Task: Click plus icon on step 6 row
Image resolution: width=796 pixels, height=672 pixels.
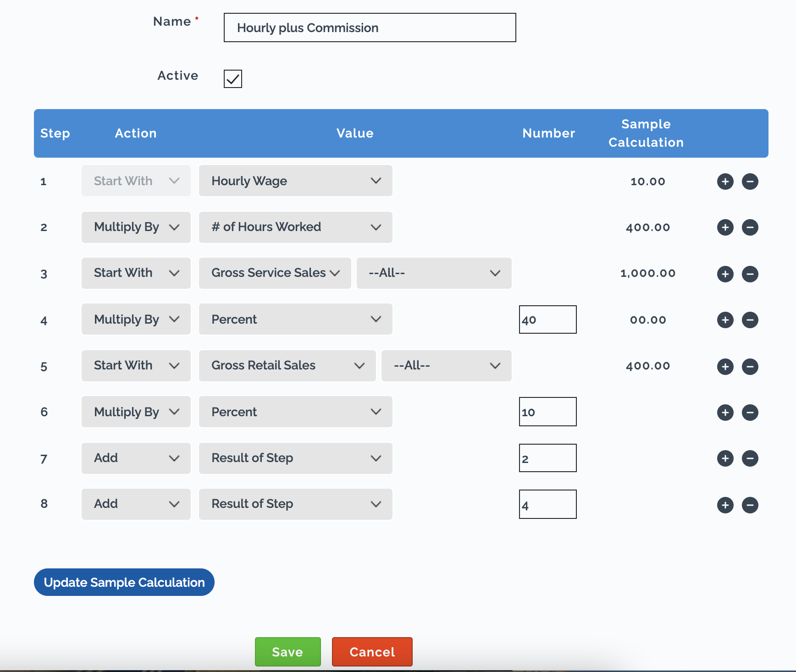Action: pyautogui.click(x=725, y=413)
